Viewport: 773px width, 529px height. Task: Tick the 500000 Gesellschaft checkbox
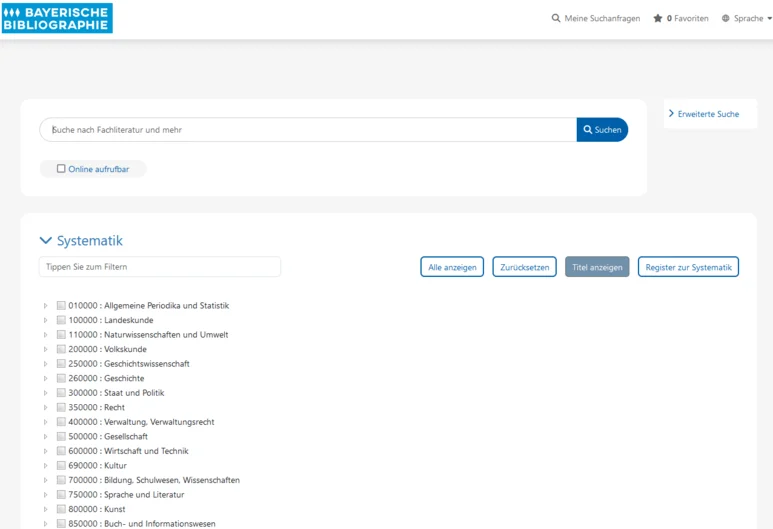61,436
